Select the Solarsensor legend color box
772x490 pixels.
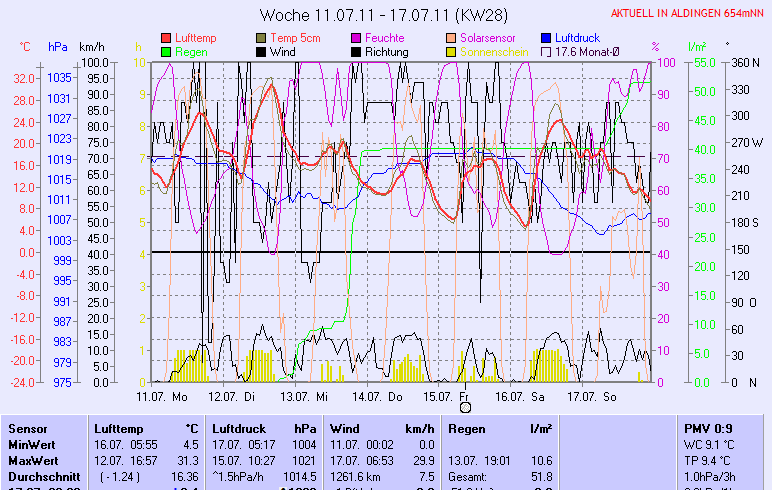(451, 38)
